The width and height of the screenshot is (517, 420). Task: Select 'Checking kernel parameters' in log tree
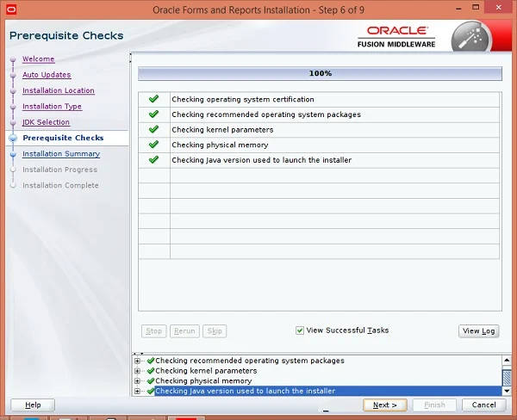click(206, 371)
